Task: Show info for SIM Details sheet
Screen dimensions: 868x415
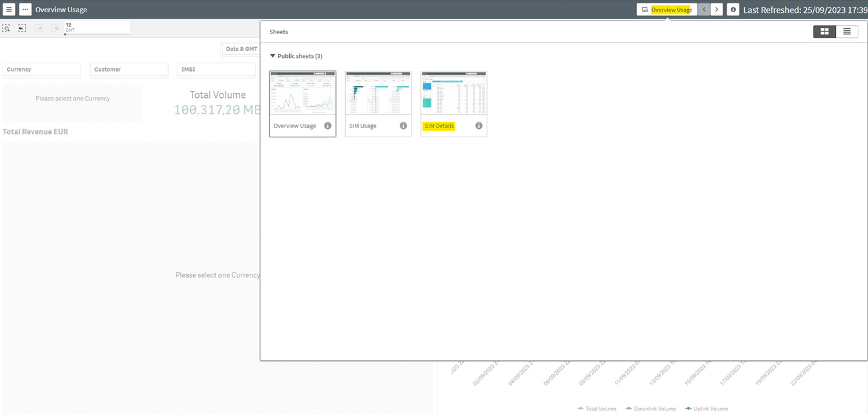Action: [x=478, y=126]
